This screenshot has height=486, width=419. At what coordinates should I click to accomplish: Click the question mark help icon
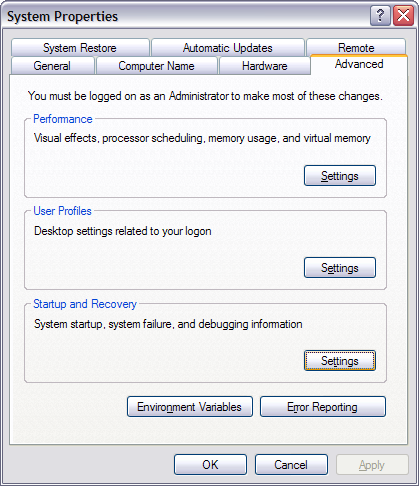point(380,16)
